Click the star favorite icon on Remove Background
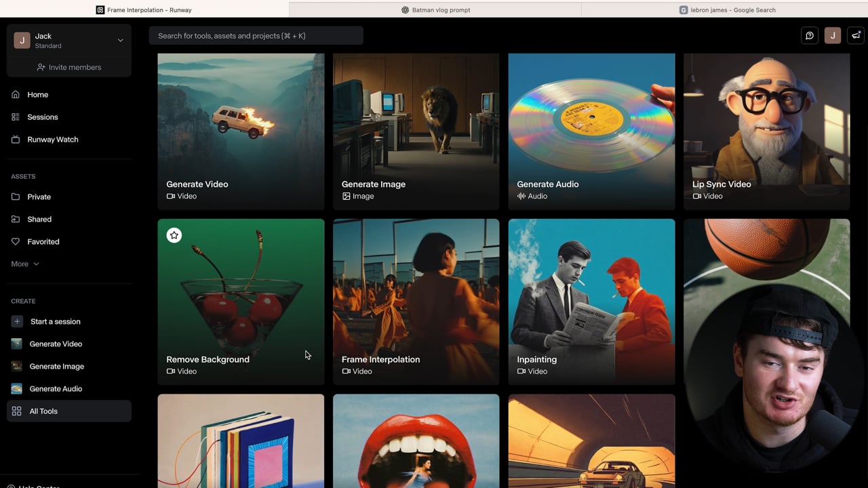 174,235
